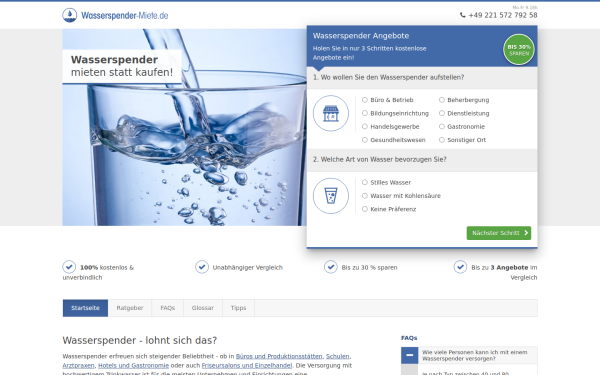Open the Startseite tab
Viewport: 600px width, 375px height.
click(85, 308)
